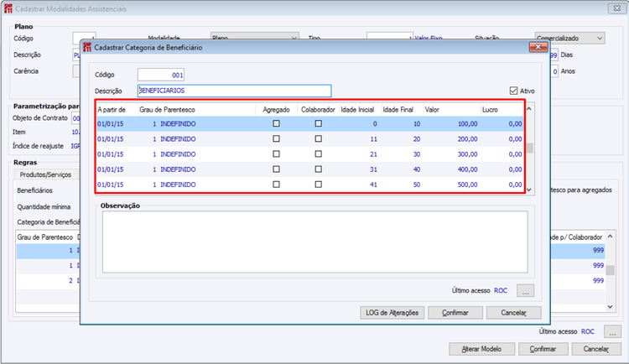
Task: Toggle the Ativo checkbox
Action: click(513, 91)
